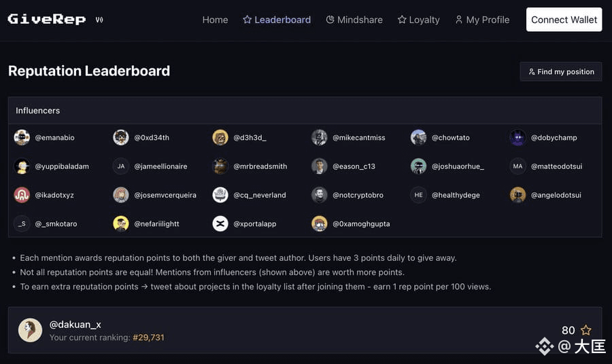Open the @healthydege influencer link
Viewport: 612px width, 364px height.
coord(455,195)
